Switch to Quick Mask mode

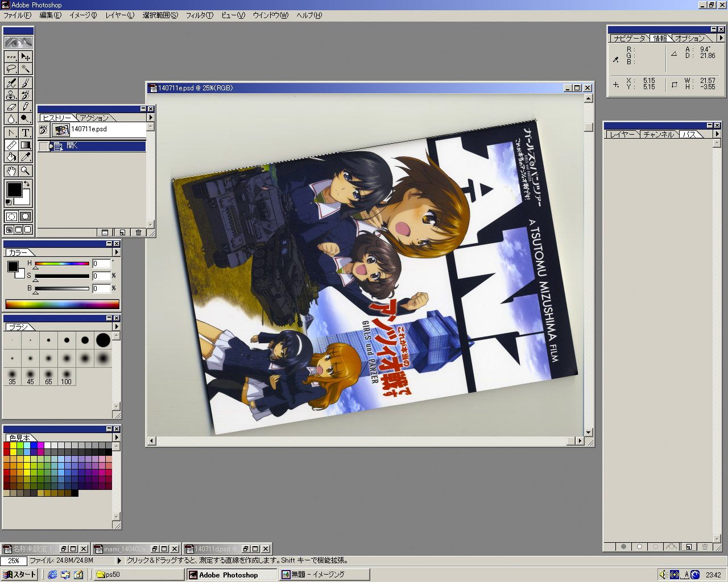point(26,217)
